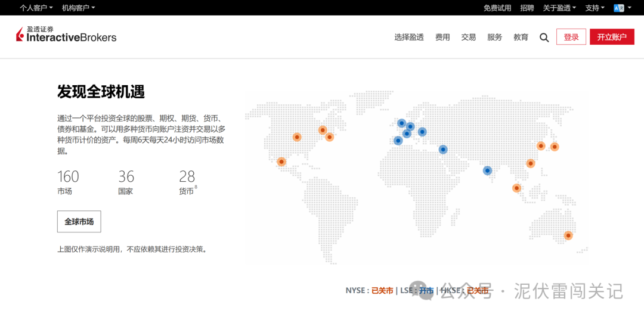Expand the language selector arrow
Screen dimensions: 644x317
click(629, 8)
